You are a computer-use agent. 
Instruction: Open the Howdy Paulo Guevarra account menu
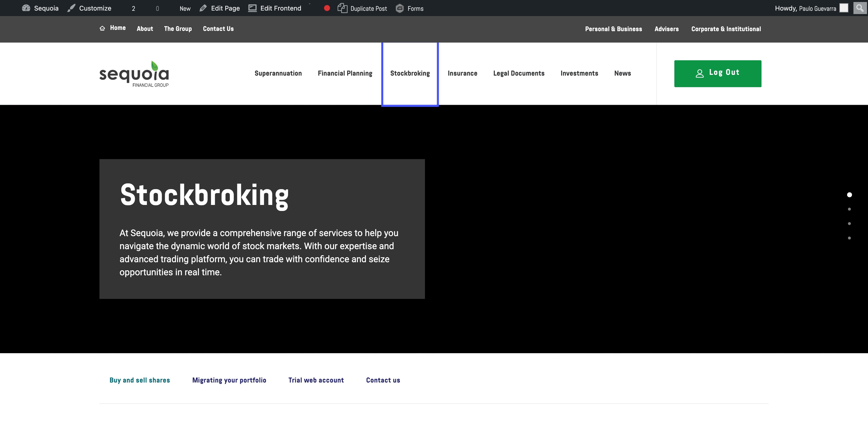[x=805, y=9]
